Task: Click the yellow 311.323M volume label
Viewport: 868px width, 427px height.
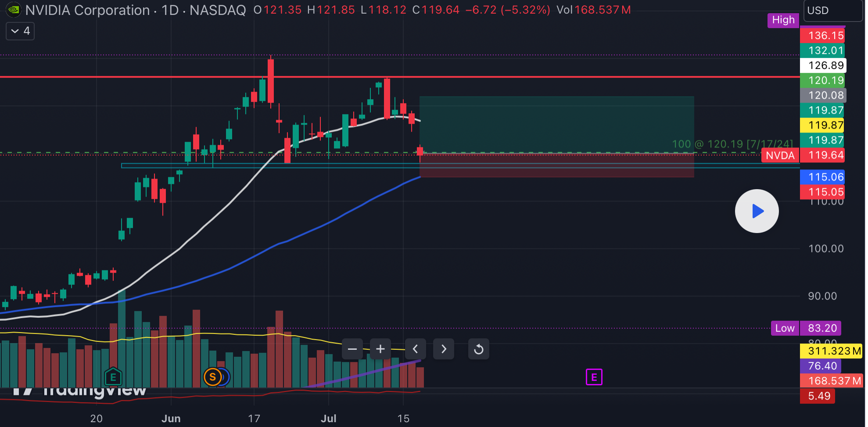Action: tap(832, 351)
